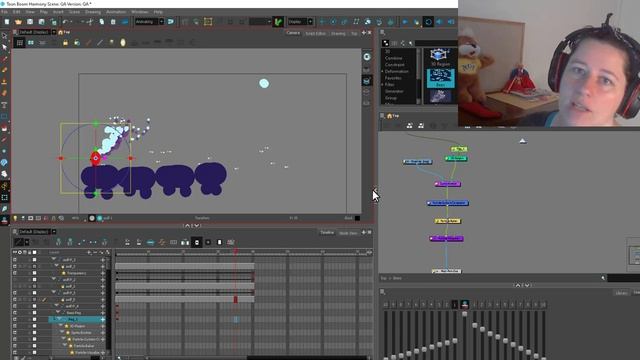Switch to the Node View tab
The width and height of the screenshot is (640, 360).
pos(348,233)
